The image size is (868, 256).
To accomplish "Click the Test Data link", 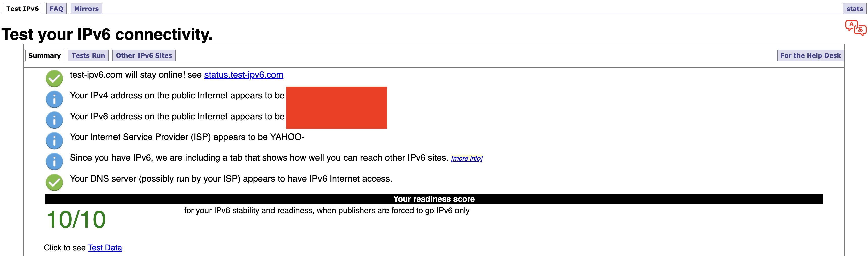I will pyautogui.click(x=104, y=247).
